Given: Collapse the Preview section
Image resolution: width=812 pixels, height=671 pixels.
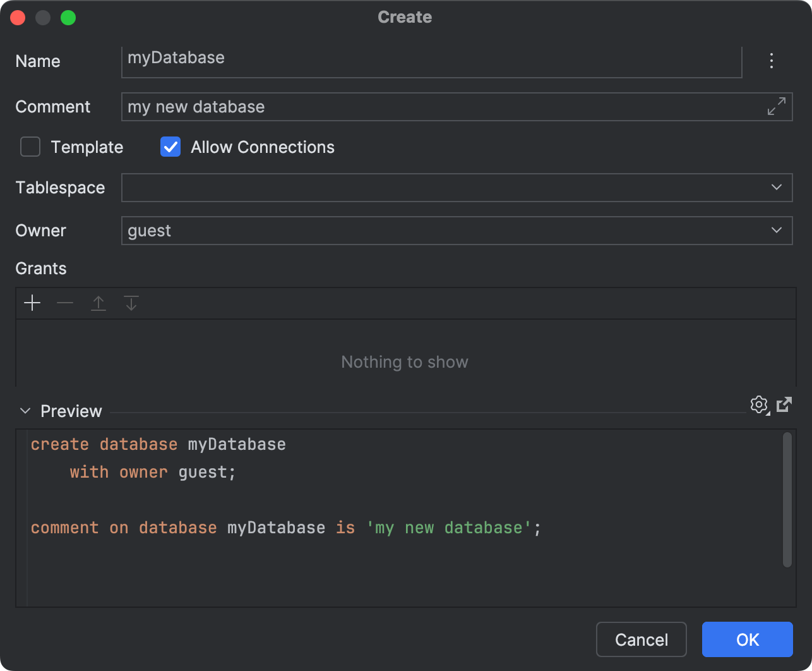Looking at the screenshot, I should (25, 411).
